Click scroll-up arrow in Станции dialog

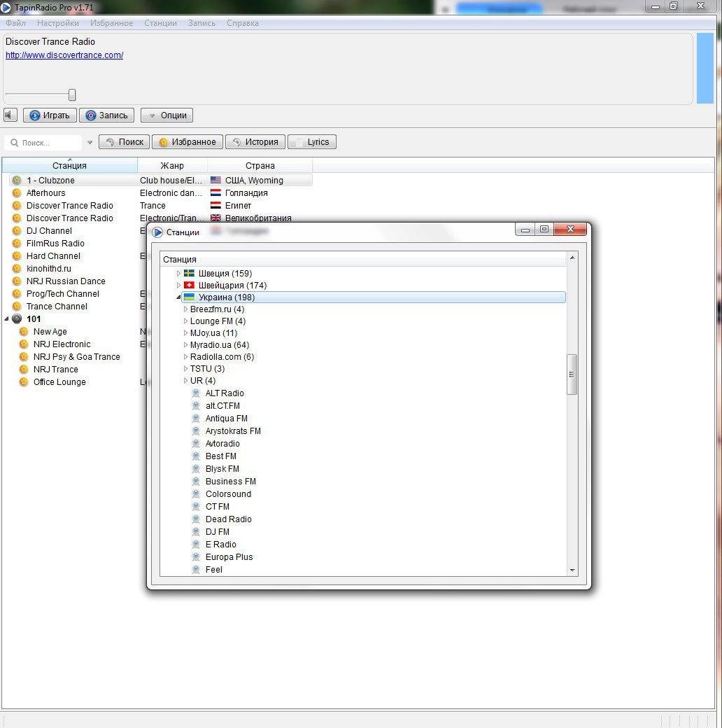(x=572, y=257)
